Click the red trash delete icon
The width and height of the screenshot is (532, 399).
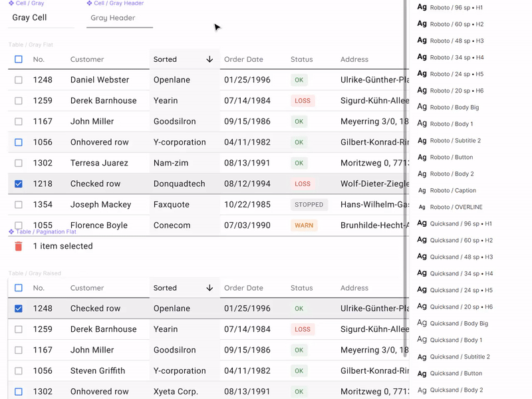[x=19, y=246]
